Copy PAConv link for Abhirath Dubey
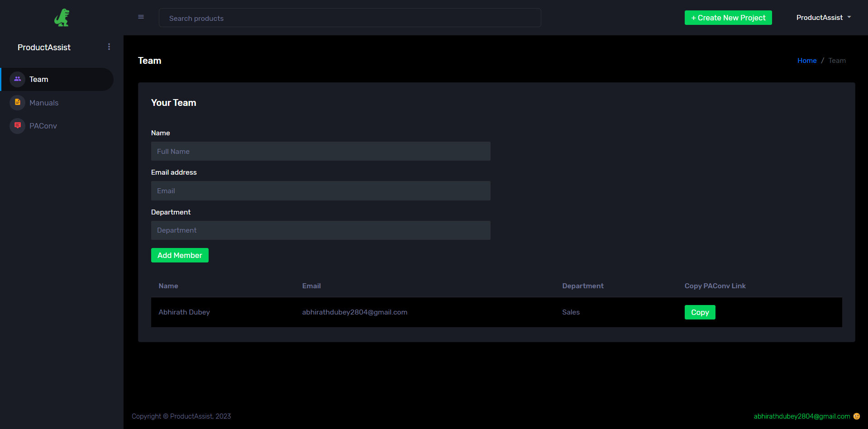Image resolution: width=868 pixels, height=429 pixels. [x=700, y=312]
